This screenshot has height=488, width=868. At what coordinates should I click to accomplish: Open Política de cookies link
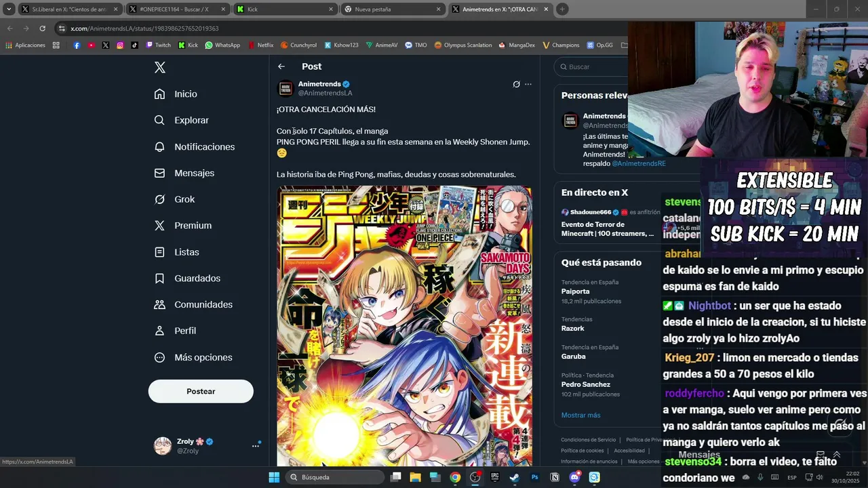tap(582, 451)
